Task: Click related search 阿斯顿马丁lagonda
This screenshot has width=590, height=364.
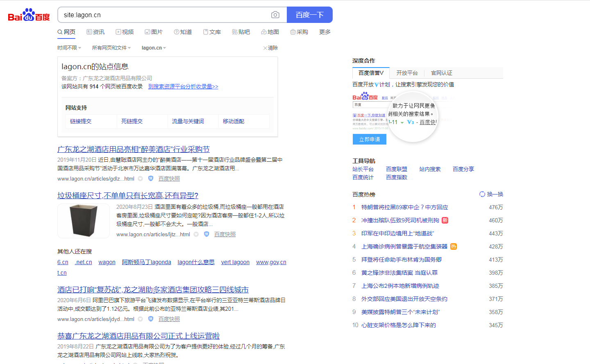Action: (x=147, y=262)
